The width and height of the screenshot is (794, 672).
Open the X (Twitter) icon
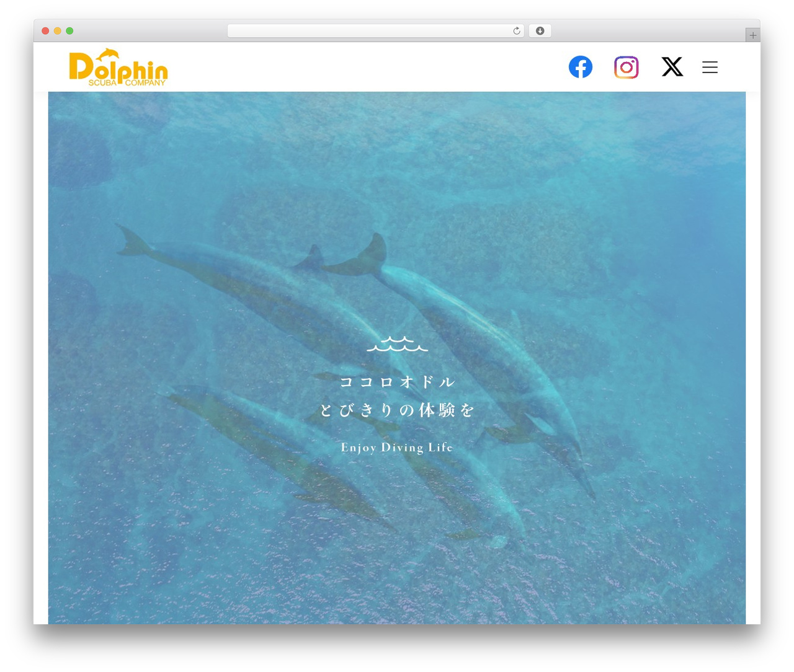click(x=672, y=67)
